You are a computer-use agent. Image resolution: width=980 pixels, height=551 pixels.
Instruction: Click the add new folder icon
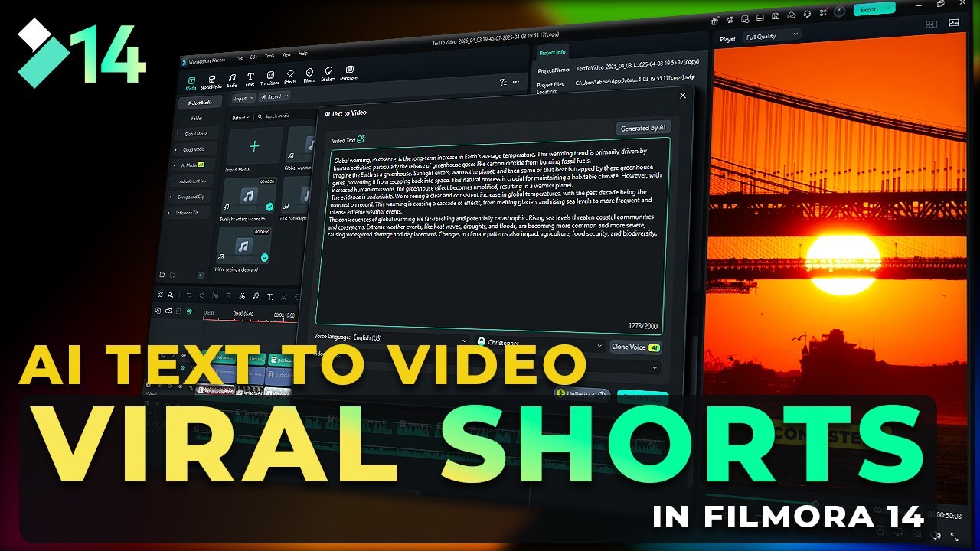point(162,275)
